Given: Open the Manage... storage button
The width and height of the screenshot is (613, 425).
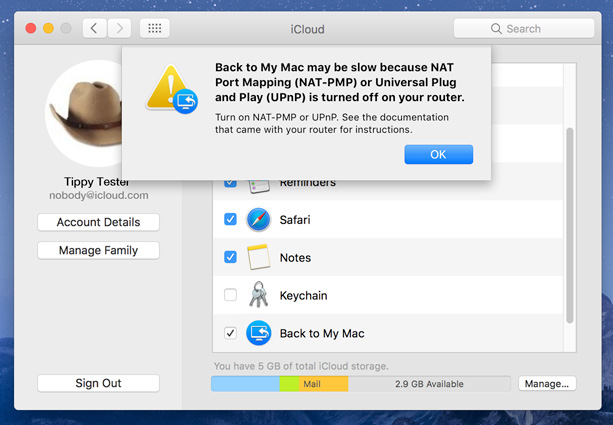Looking at the screenshot, I should point(547,384).
